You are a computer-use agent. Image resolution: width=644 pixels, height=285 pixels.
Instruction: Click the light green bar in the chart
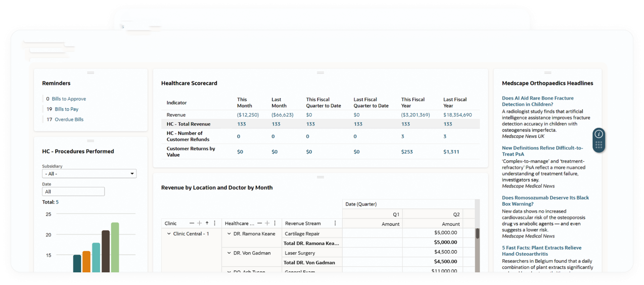[x=115, y=248]
